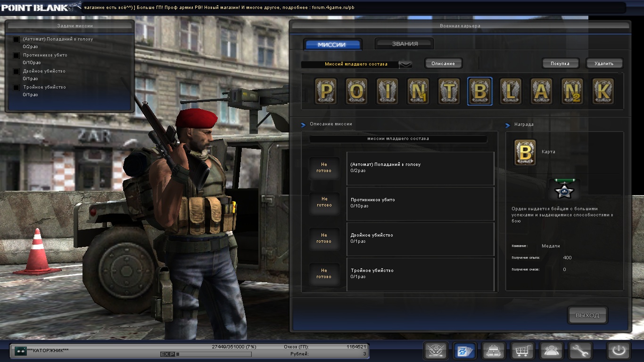
Task: Click the medal description text
Action: 562,214
